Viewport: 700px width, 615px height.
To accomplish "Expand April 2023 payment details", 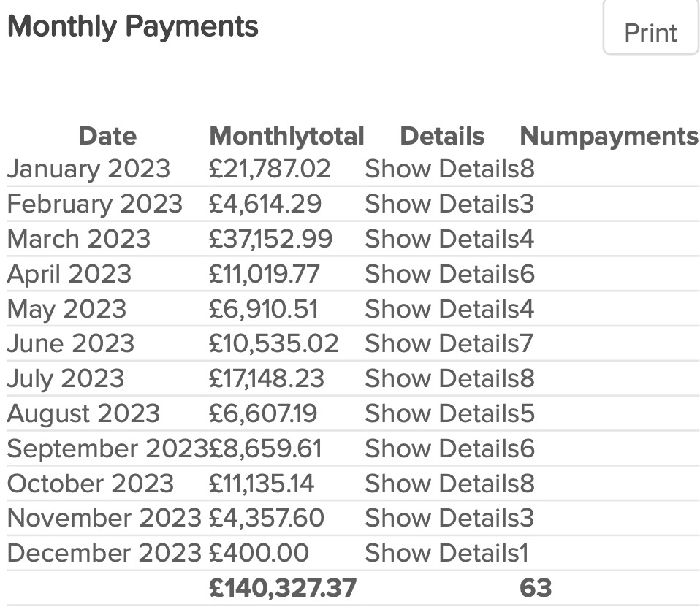I will coord(441,274).
